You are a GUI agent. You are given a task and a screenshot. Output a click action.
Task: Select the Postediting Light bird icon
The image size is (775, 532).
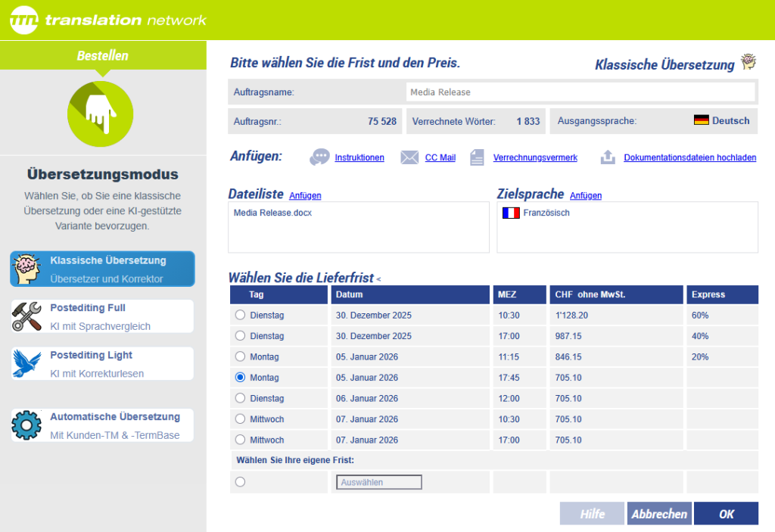(x=26, y=363)
